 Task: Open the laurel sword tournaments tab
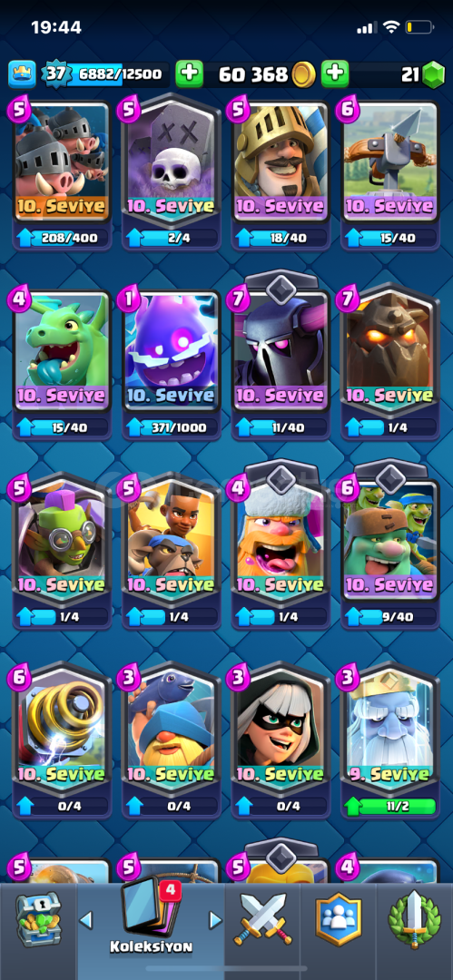point(414,919)
